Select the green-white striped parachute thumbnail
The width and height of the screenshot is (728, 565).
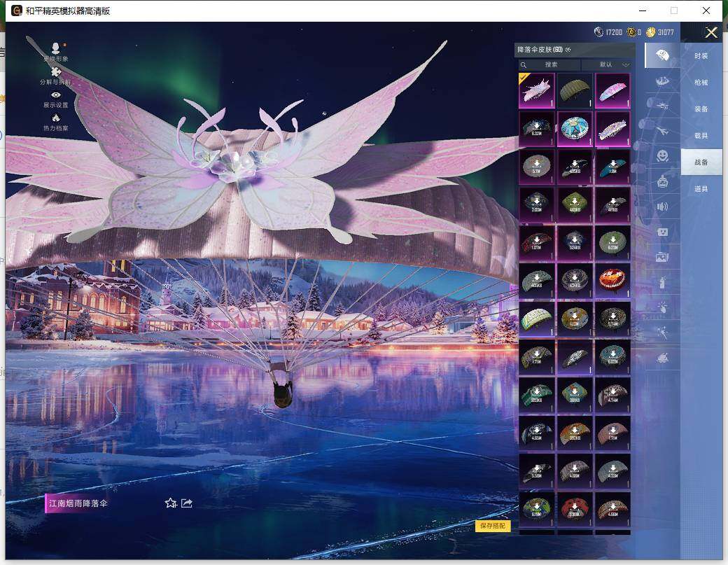click(x=536, y=319)
